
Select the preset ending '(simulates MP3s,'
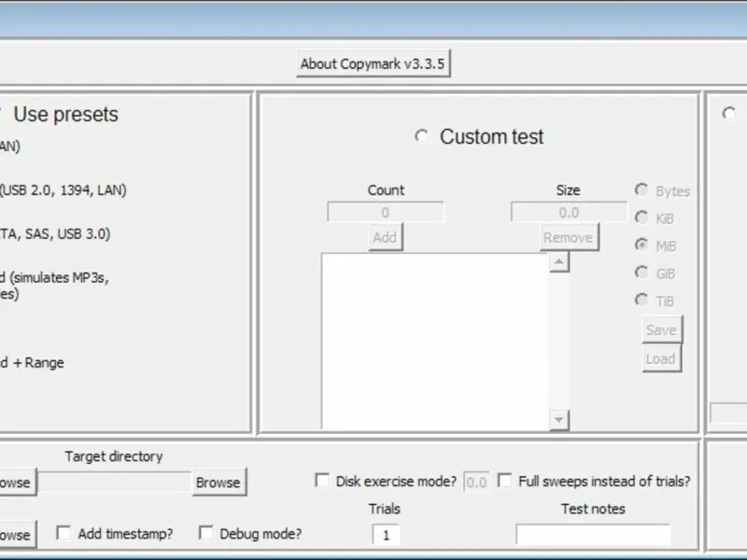(x=54, y=277)
